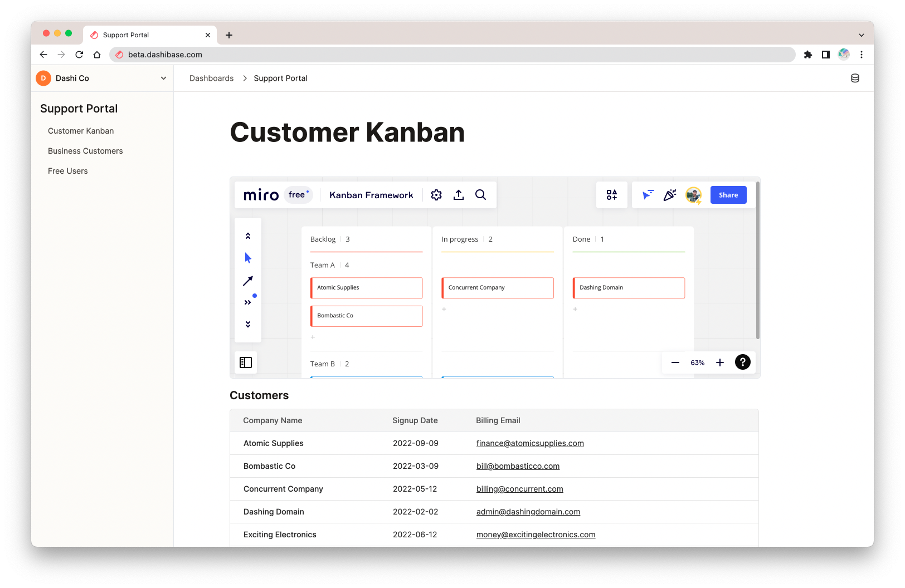Click the Miro celebration reactions icon
Screen dimensions: 905x588
click(x=670, y=195)
